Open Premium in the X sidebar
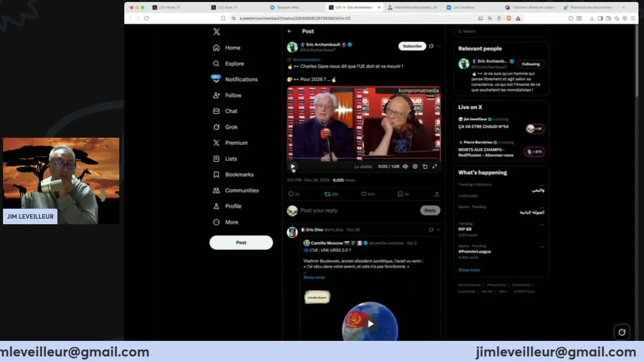Screen dimensions: 644x362 coord(230,143)
